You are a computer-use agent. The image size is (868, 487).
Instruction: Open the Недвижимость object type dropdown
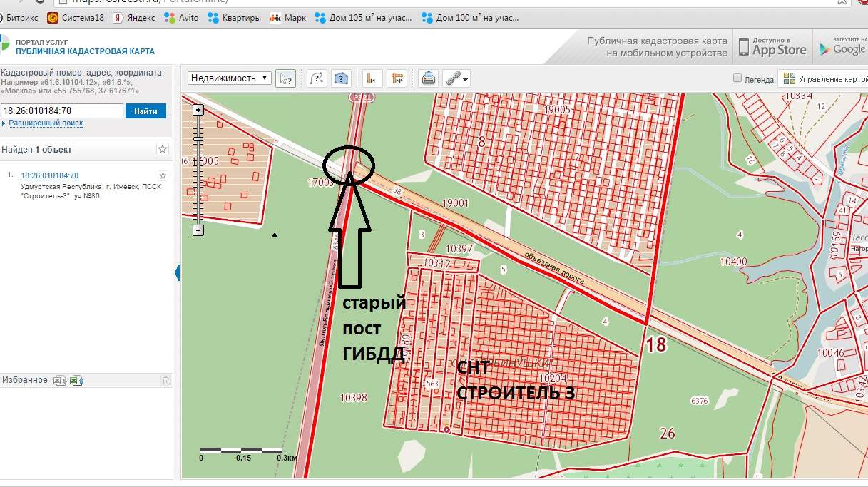tap(230, 78)
